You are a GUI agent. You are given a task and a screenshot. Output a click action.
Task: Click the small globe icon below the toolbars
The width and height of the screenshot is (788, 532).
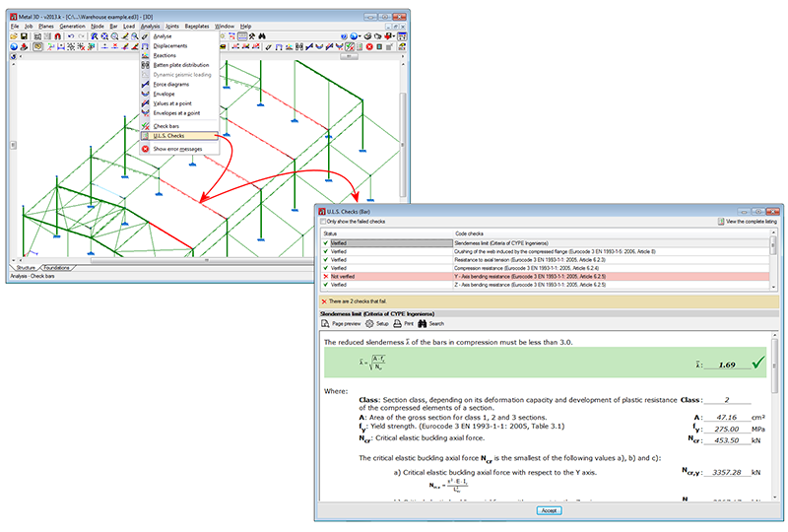coord(13,57)
